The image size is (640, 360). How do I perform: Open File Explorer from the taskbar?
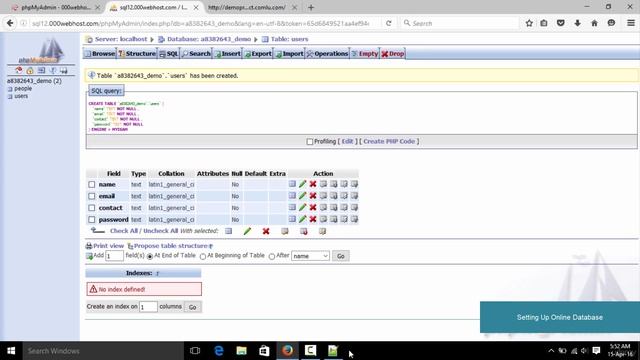click(242, 351)
